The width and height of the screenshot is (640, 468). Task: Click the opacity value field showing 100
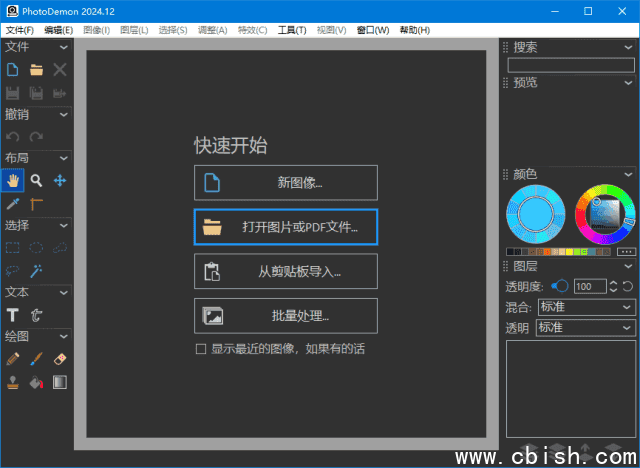(590, 286)
